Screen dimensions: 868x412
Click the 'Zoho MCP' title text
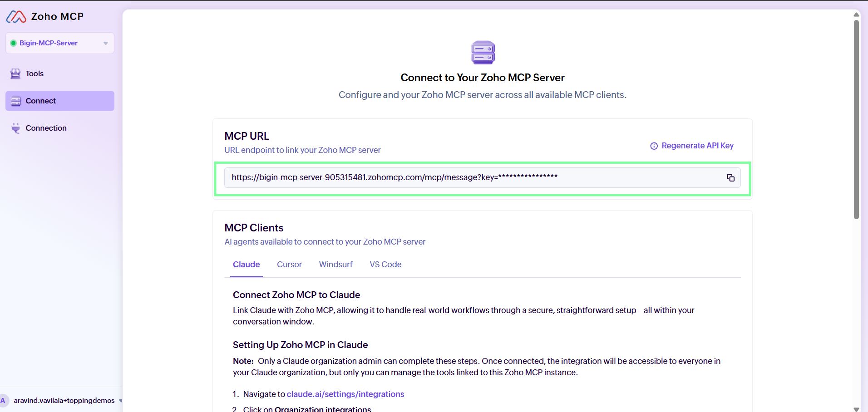point(57,17)
